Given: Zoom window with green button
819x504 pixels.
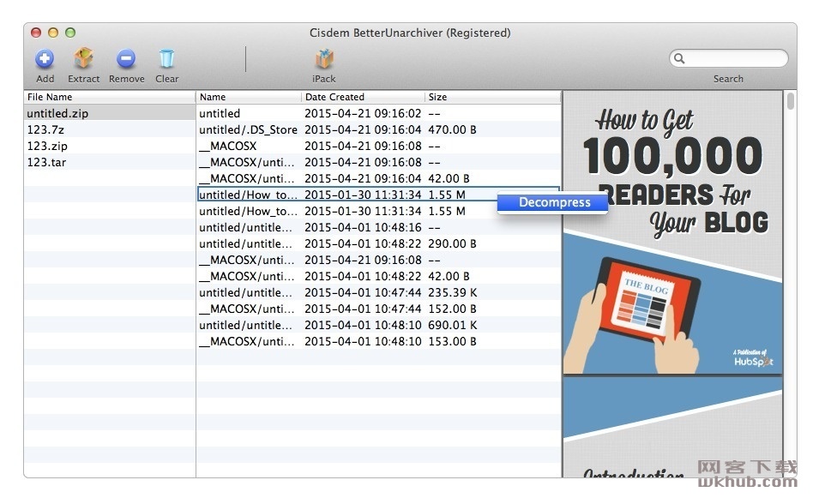Looking at the screenshot, I should point(70,33).
